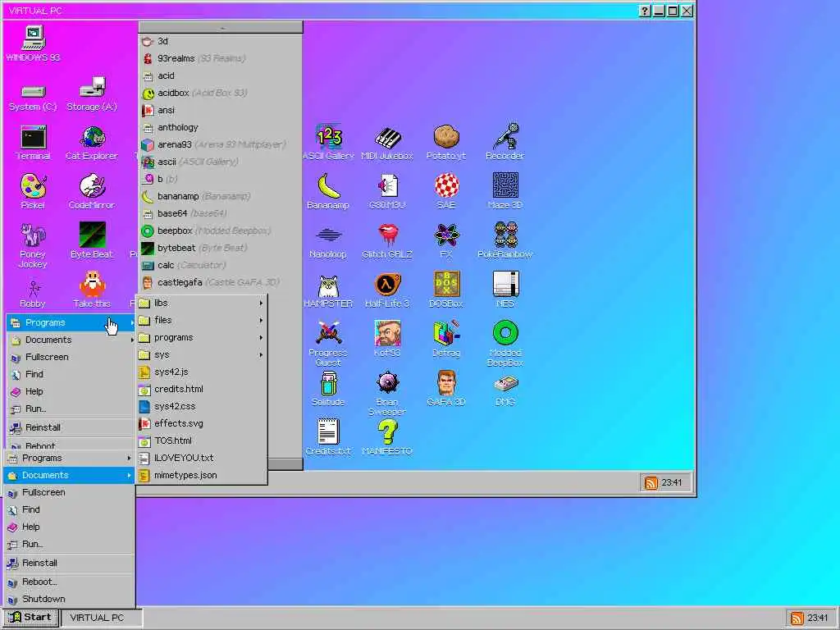
Task: Open the GAFA 3D desktop icon
Action: [445, 388]
